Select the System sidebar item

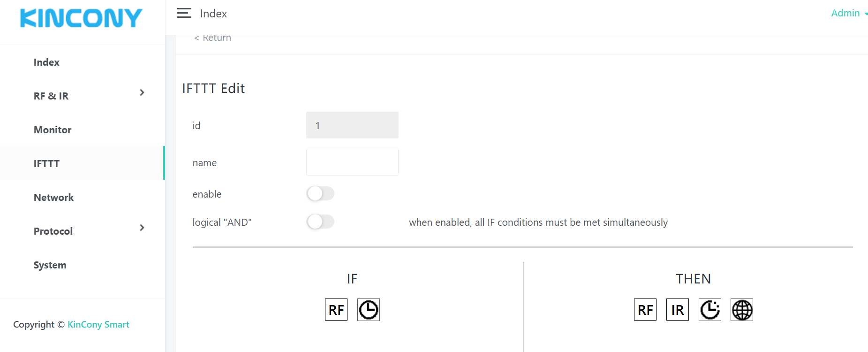[50, 265]
